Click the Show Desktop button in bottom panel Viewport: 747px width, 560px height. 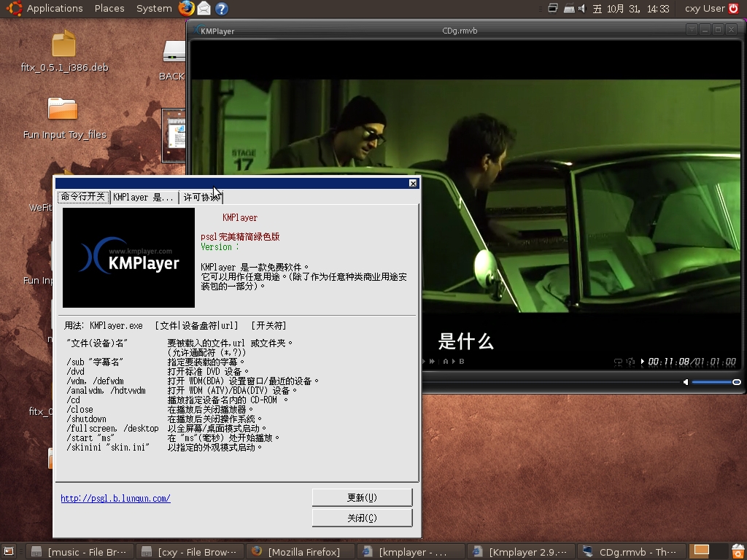[9, 551]
